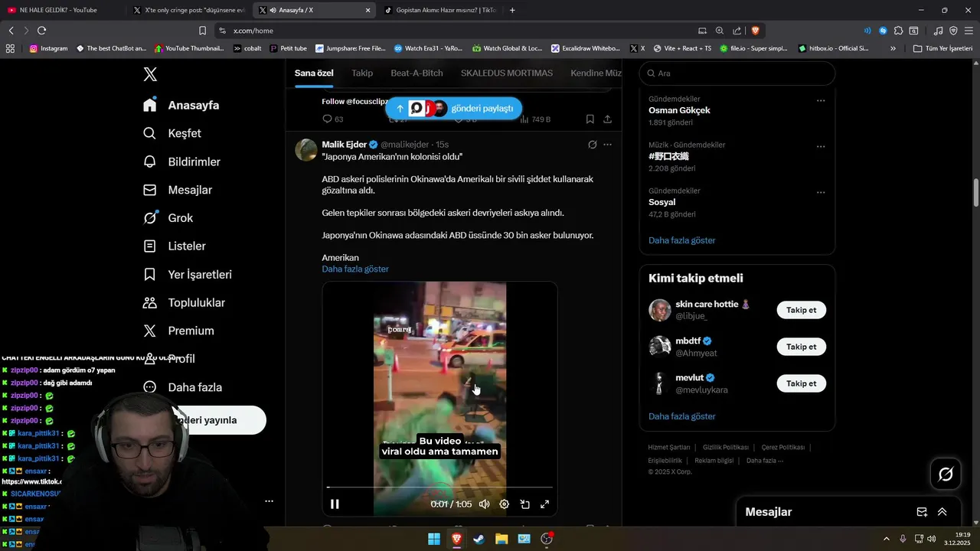This screenshot has width=980, height=551.
Task: Open options for #野口衣織 trend
Action: tap(821, 146)
